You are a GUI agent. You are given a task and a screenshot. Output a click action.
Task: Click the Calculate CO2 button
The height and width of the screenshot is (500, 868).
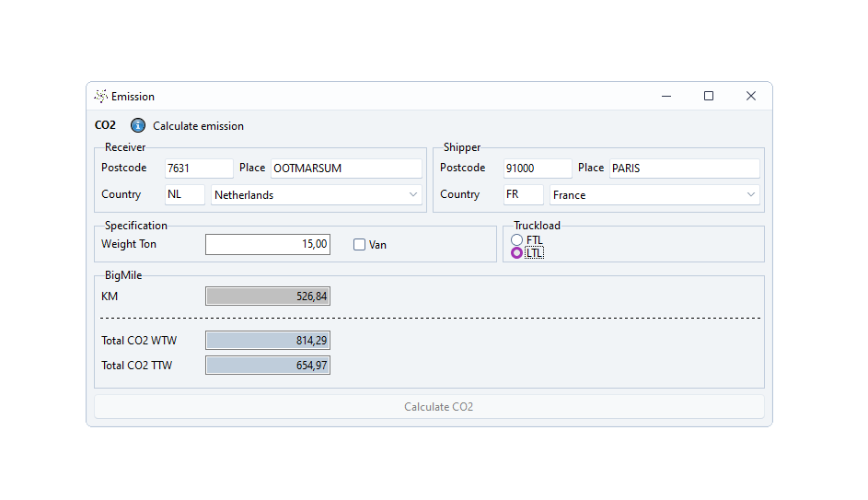pos(429,406)
